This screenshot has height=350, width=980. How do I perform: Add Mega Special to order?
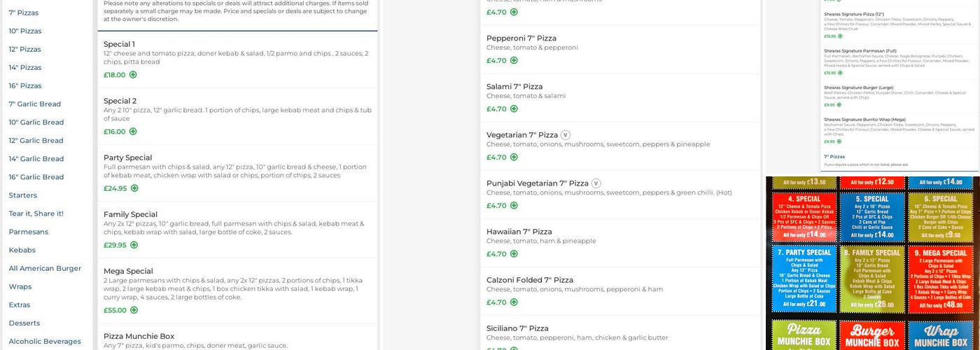[134, 310]
